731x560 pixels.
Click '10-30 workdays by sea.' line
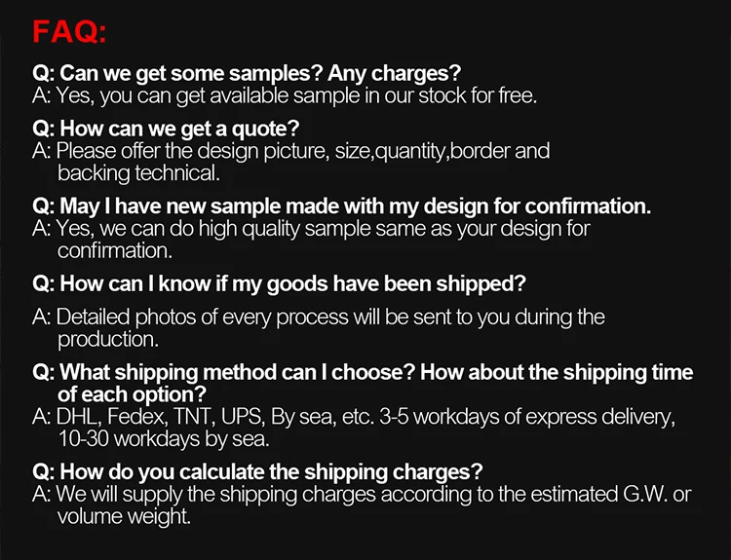click(163, 439)
